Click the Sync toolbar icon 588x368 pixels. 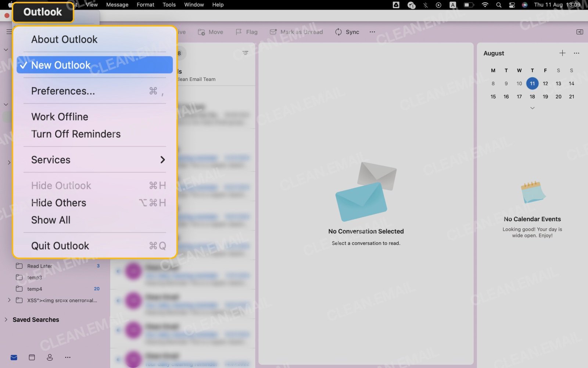pos(346,32)
